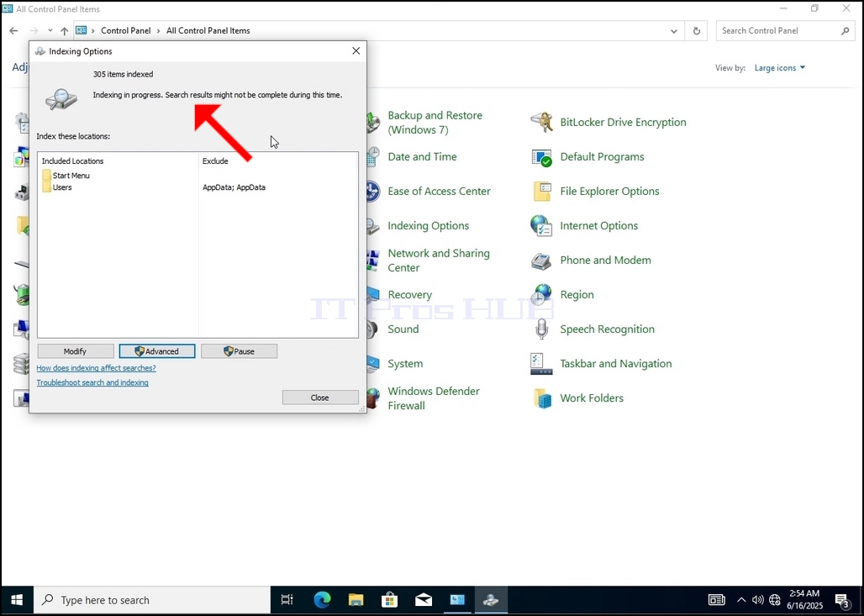Select the Users included location
864x616 pixels.
point(57,187)
